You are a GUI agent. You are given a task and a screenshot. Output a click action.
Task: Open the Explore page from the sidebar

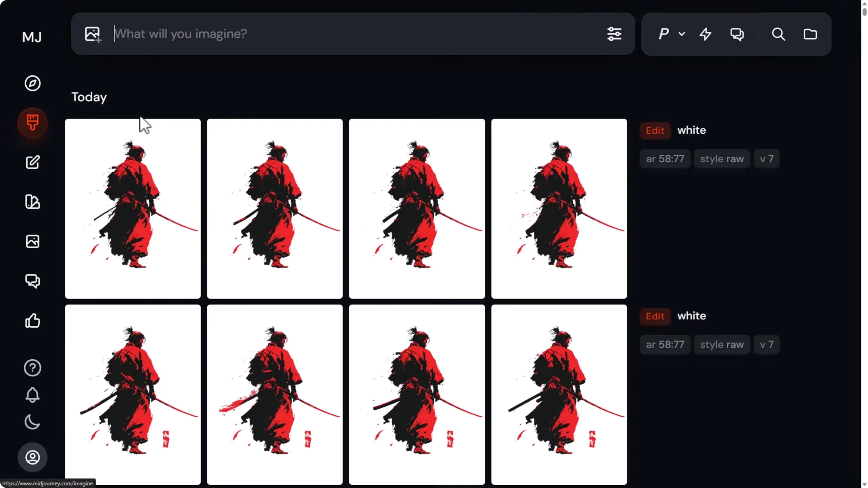click(32, 83)
